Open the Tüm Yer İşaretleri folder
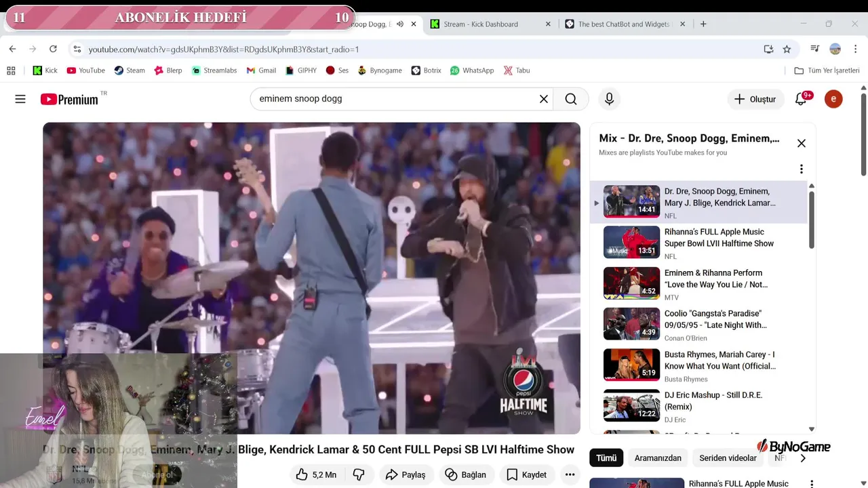This screenshot has height=488, width=868. tap(827, 70)
